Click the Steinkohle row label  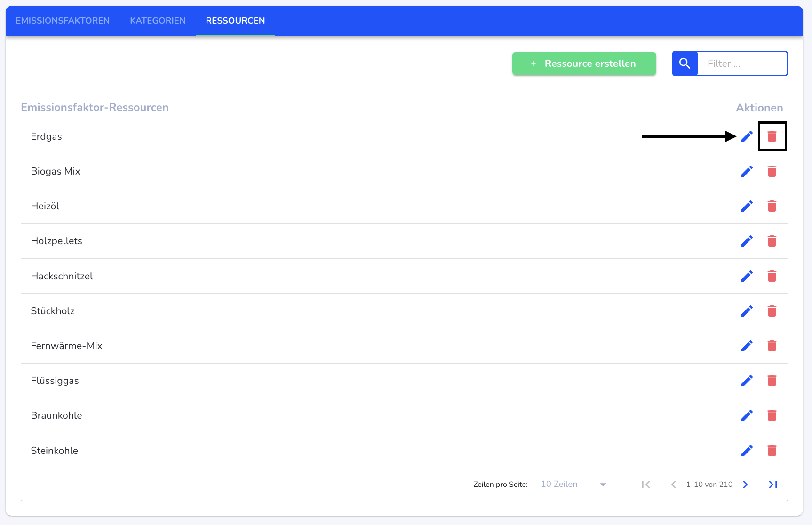point(54,451)
